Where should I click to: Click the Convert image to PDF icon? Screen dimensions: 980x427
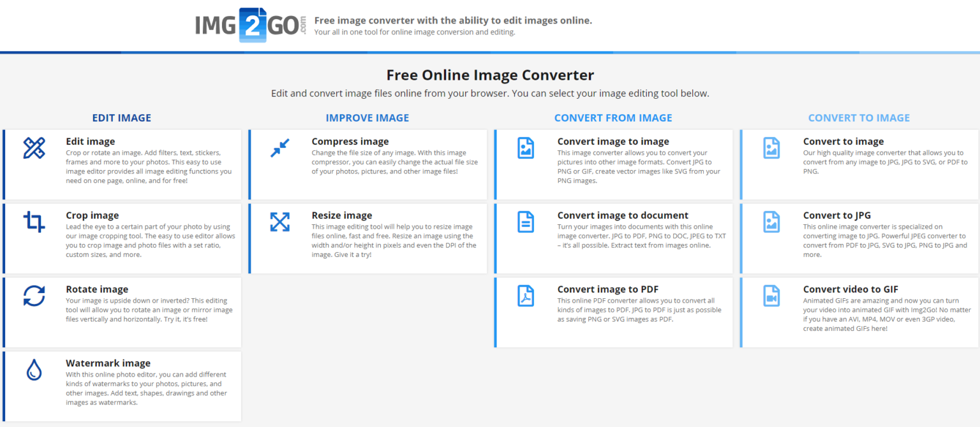click(525, 296)
